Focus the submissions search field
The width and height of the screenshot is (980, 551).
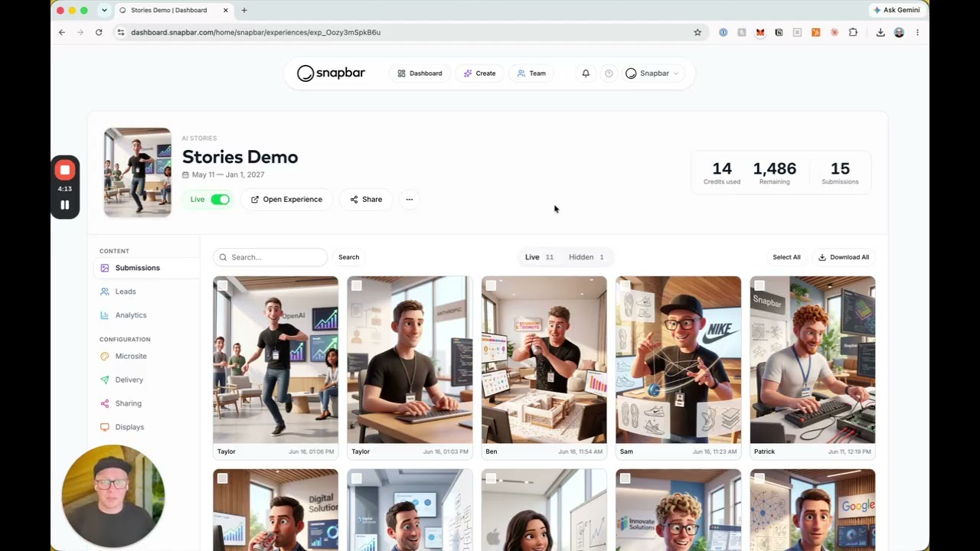(x=270, y=257)
